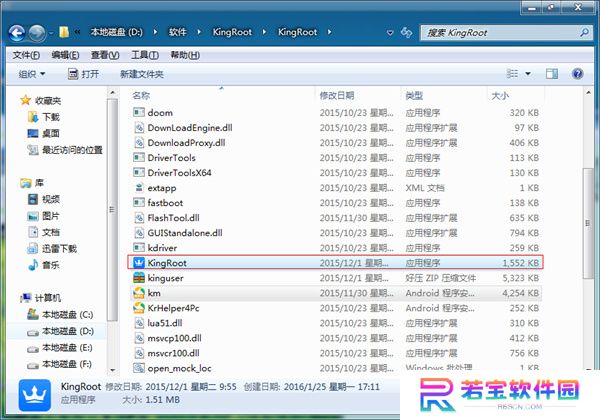
Task: Select the FlashTool.dll file name
Action: coord(173,218)
